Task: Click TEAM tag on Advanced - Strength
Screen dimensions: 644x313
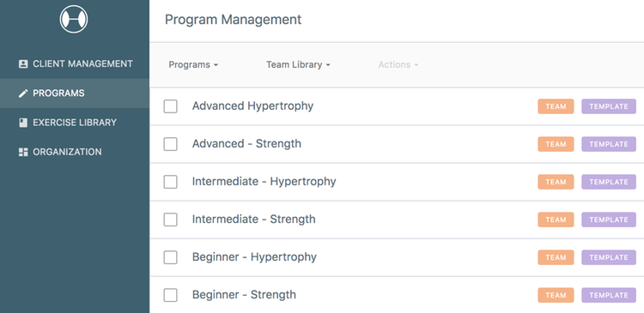Action: [556, 144]
